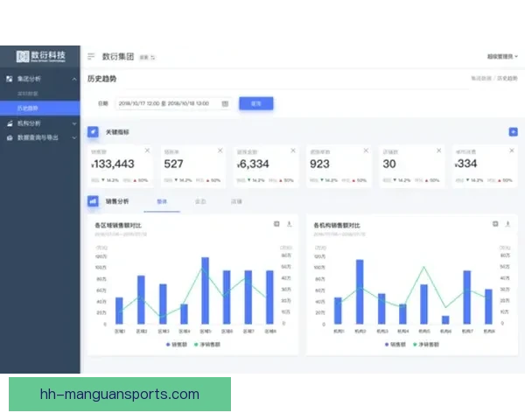Viewport: 525px width, 420px height.
Task: Toggle 净销售额 legend in regional chart
Action: coord(207,344)
